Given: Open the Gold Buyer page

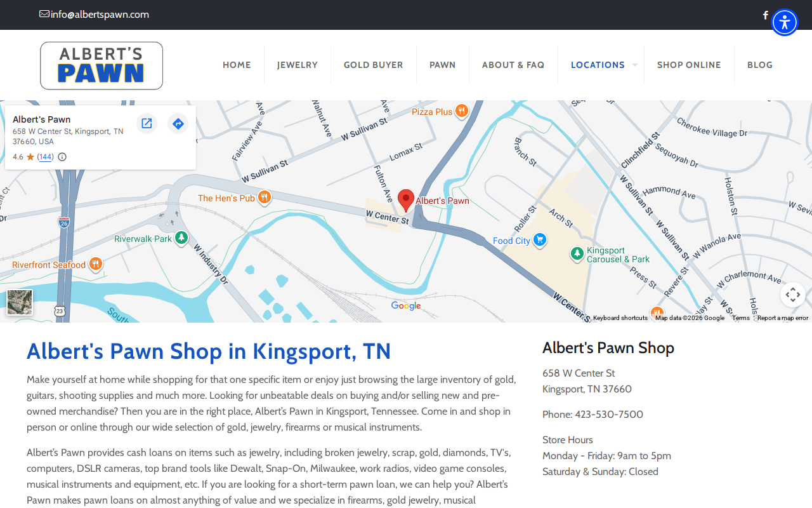Looking at the screenshot, I should (x=374, y=65).
